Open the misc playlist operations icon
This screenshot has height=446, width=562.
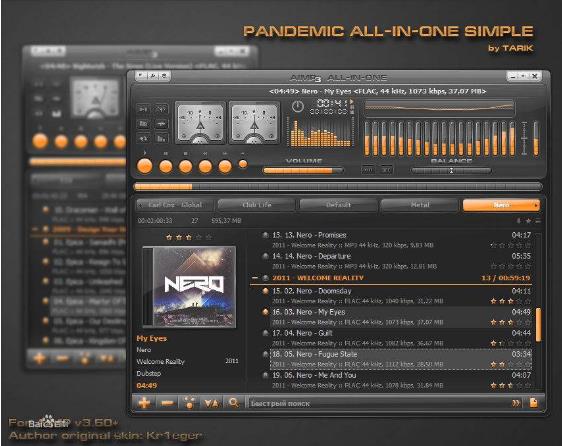click(189, 403)
